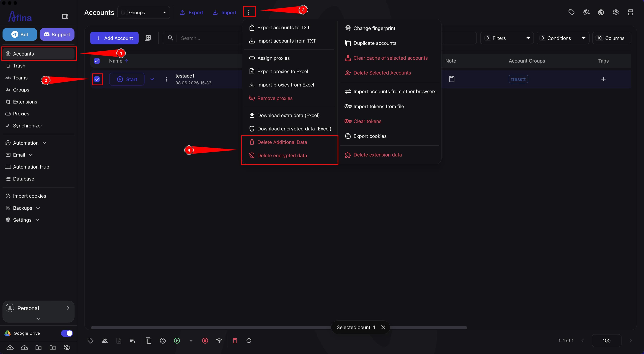The image size is (644, 354).
Task: Refresh the accounts list icon
Action: [249, 340]
